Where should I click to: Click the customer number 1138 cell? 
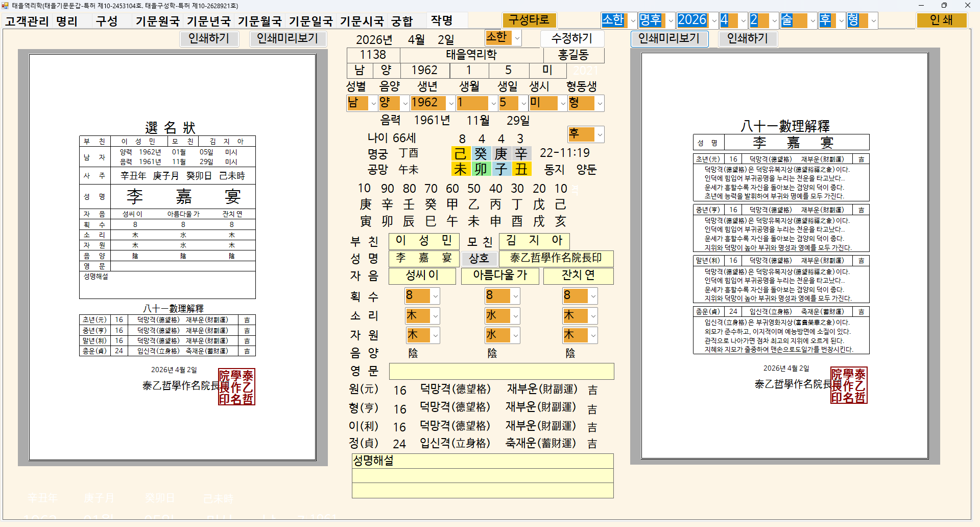coord(373,55)
